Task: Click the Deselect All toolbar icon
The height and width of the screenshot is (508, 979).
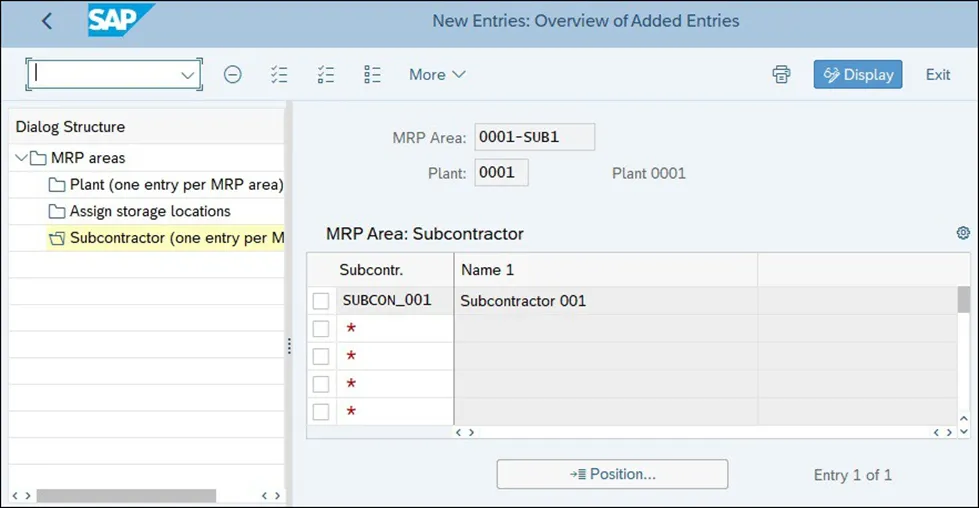Action: (372, 74)
